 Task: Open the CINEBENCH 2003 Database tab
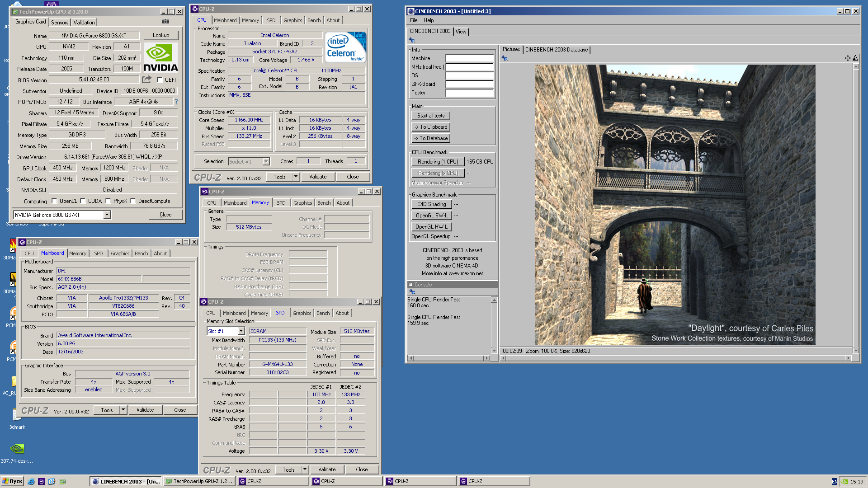click(557, 50)
